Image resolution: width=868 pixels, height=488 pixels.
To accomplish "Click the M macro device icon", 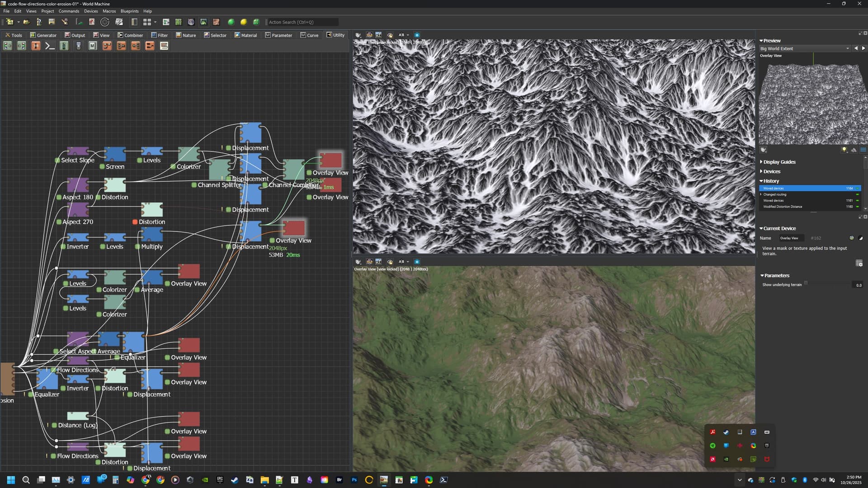I will [x=93, y=46].
